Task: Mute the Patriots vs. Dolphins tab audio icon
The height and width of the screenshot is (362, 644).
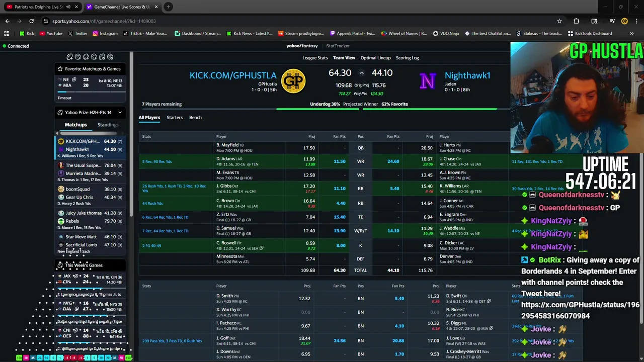Action: pyautogui.click(x=68, y=7)
